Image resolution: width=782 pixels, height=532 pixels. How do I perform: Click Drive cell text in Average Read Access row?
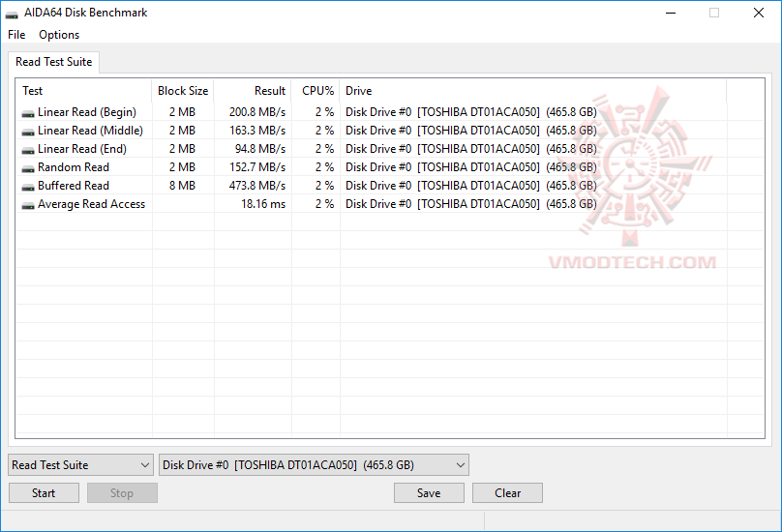pos(471,204)
